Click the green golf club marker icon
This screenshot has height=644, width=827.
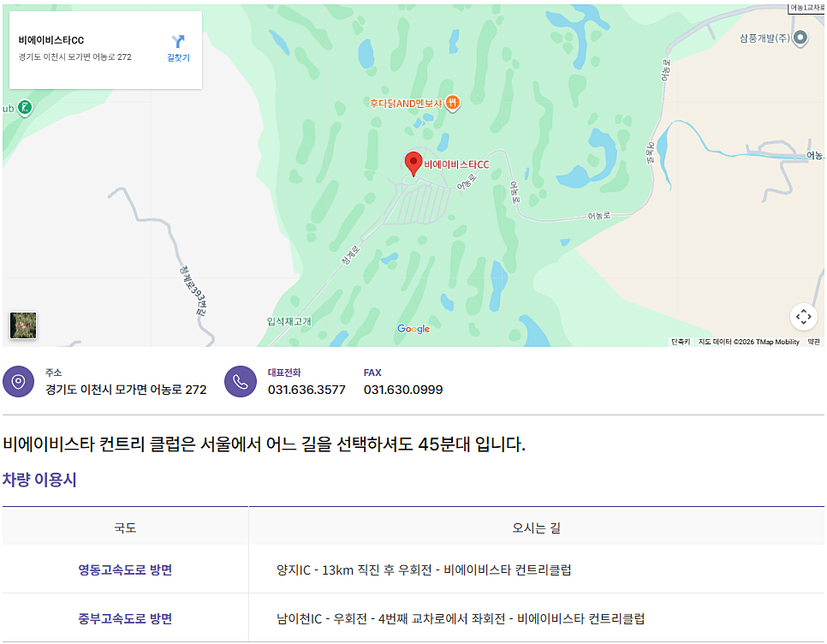[x=26, y=108]
